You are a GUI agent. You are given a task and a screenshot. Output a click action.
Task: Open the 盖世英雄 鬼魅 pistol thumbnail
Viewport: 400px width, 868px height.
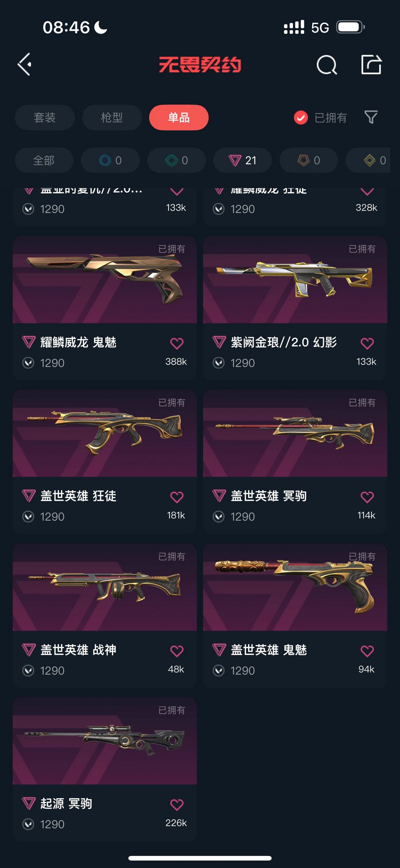[x=295, y=587]
